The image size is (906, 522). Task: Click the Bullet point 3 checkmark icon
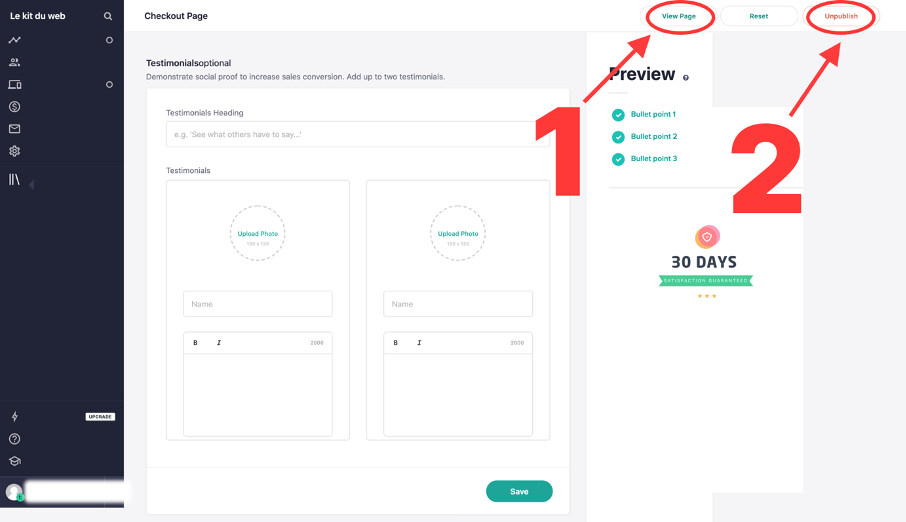[x=618, y=159]
